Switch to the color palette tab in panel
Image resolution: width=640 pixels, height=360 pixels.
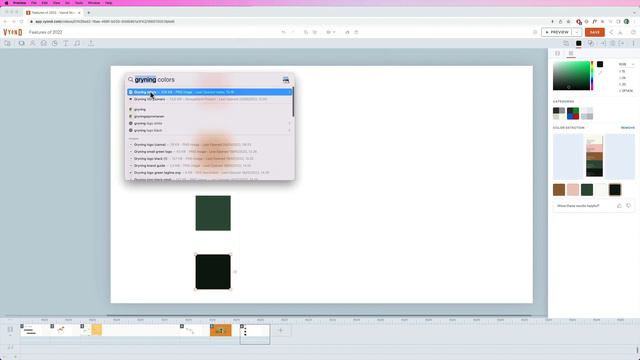click(x=571, y=53)
